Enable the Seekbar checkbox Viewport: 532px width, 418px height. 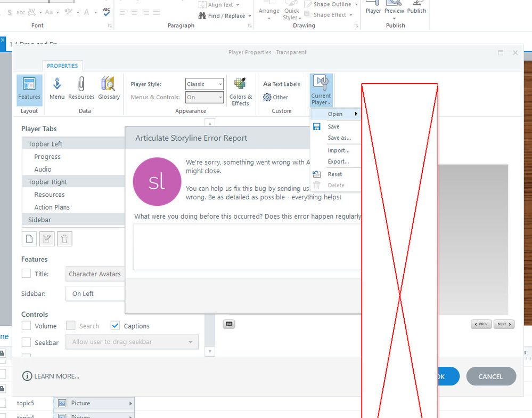[26, 342]
